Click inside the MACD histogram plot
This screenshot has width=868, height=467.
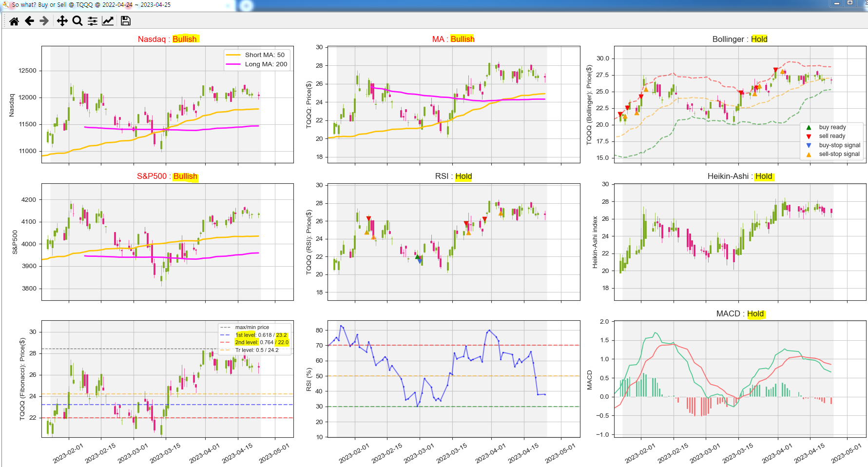[x=740, y=379]
